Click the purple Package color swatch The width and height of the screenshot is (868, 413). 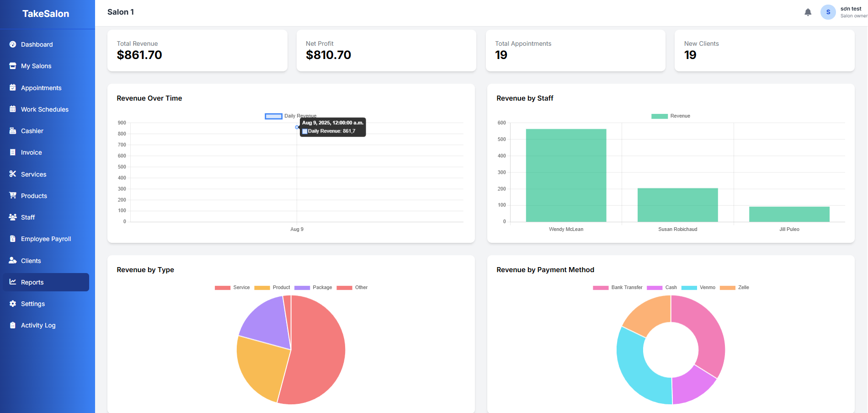(x=303, y=287)
